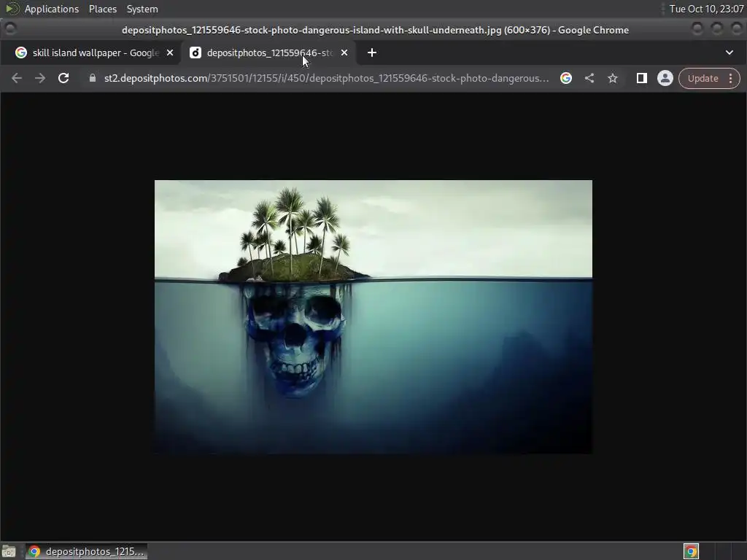
Task: Click the lock site info icon
Action: [x=93, y=78]
